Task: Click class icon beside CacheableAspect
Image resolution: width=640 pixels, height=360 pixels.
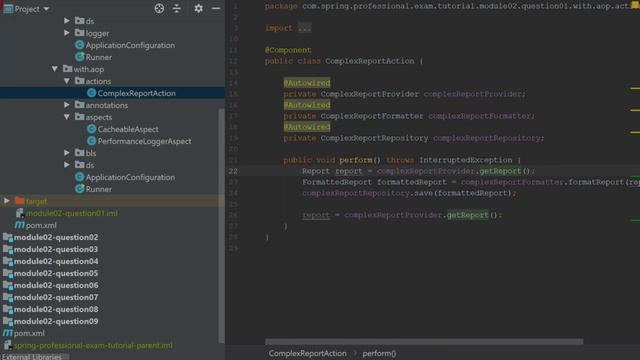Action: coord(91,129)
